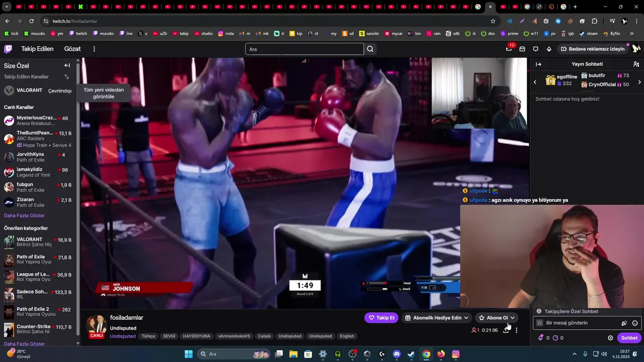Open the VALORANT offline followed channel
This screenshot has width=644, height=362.
click(38, 90)
